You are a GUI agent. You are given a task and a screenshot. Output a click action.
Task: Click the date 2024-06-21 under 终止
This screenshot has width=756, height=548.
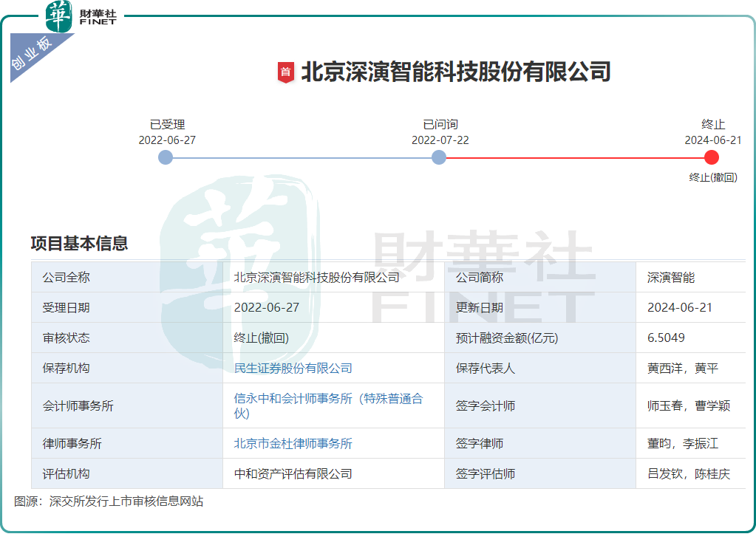pos(713,140)
